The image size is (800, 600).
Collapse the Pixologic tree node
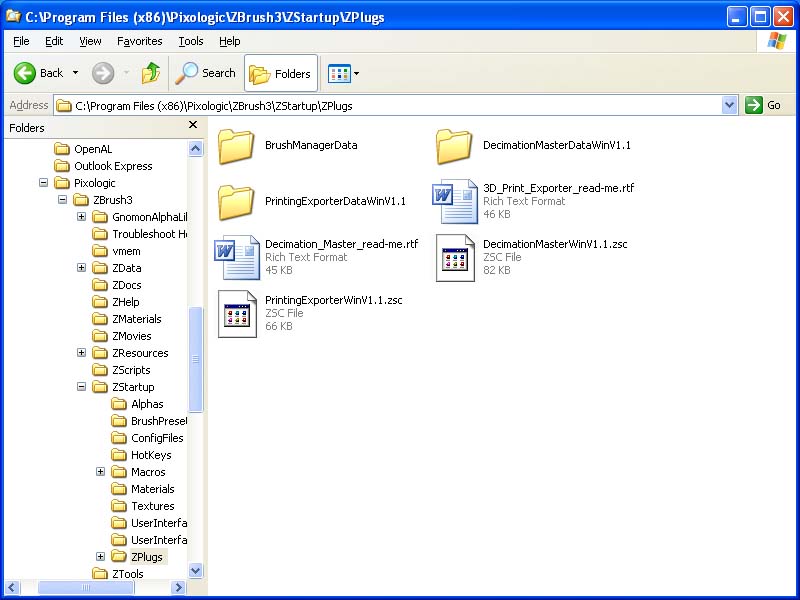click(43, 183)
